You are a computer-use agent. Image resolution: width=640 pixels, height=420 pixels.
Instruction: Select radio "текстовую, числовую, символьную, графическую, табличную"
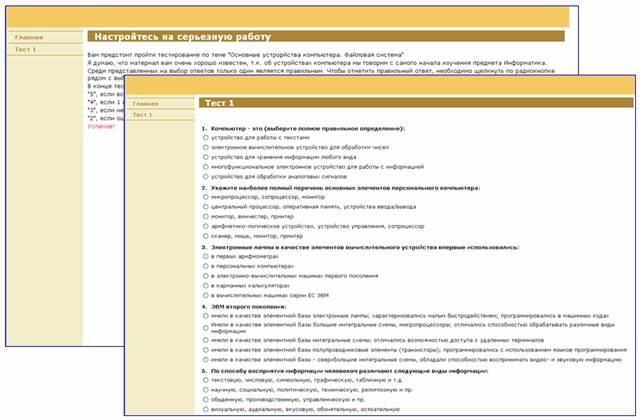tap(206, 380)
